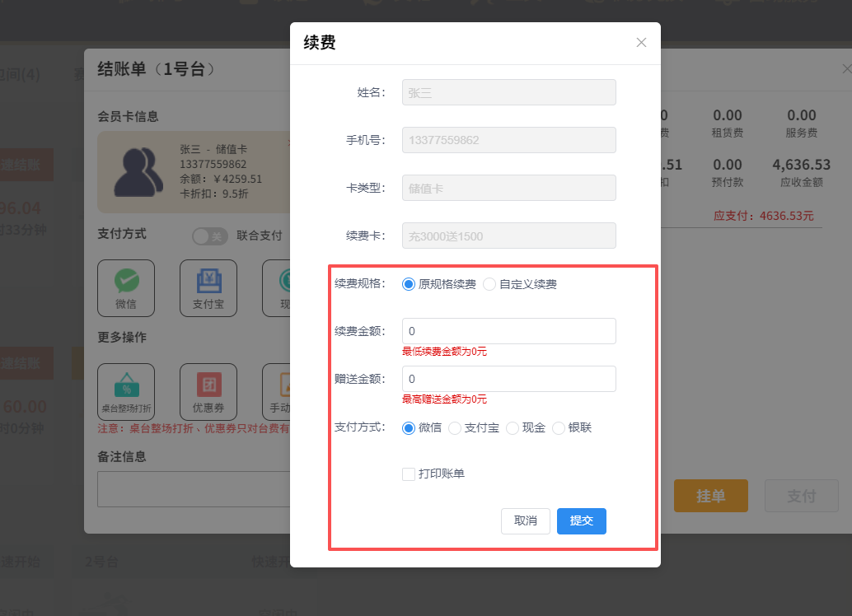The height and width of the screenshot is (616, 852).
Task: Choose 银联 as renewal payment method
Action: tap(559, 427)
